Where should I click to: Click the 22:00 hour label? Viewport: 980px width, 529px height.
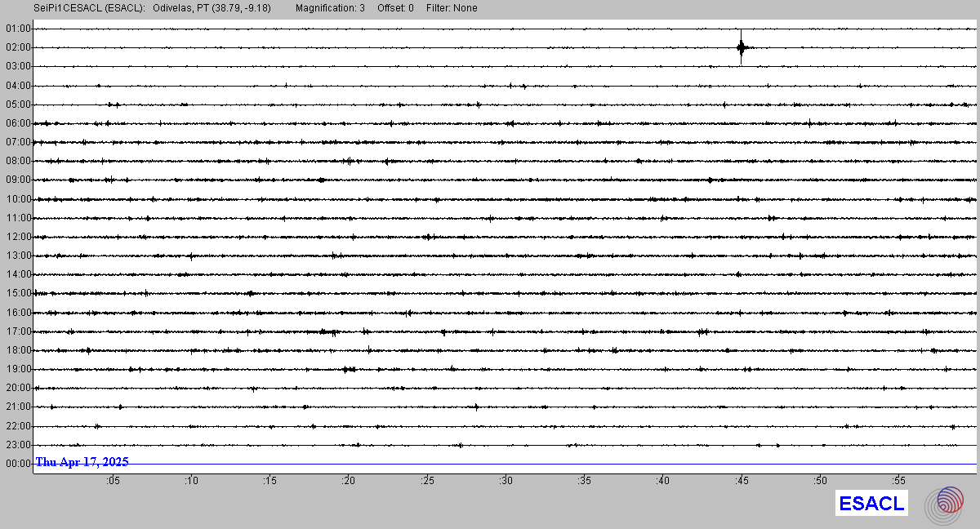click(x=18, y=426)
